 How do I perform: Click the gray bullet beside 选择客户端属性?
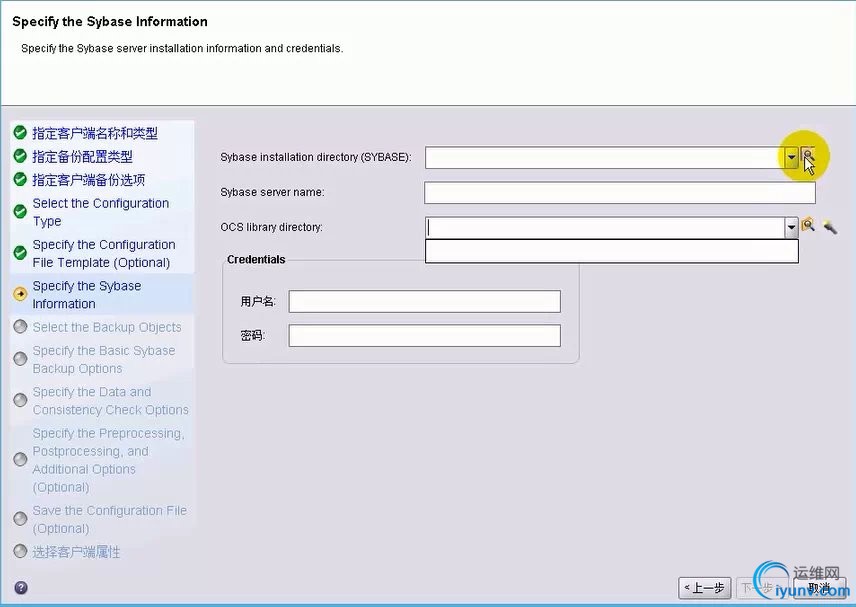click(20, 551)
